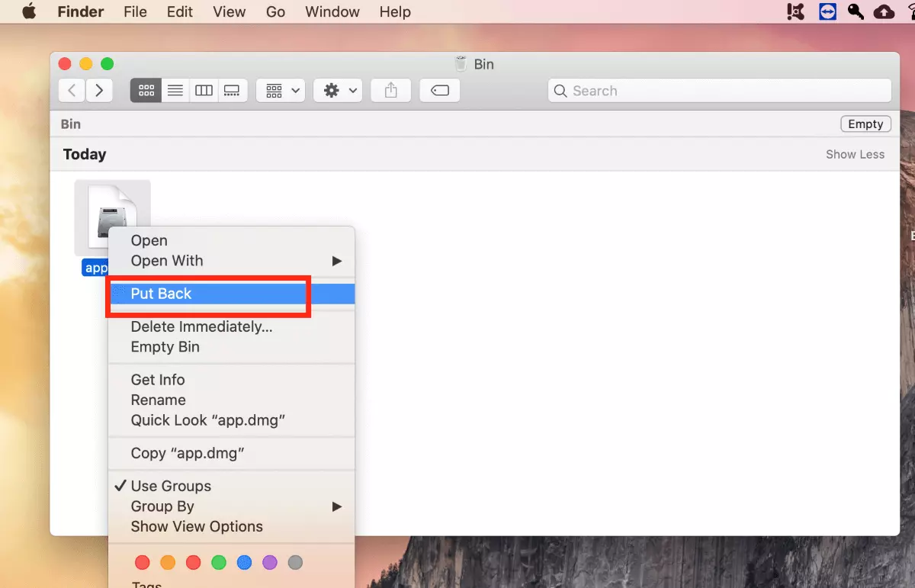
Task: Open the File menu
Action: (136, 11)
